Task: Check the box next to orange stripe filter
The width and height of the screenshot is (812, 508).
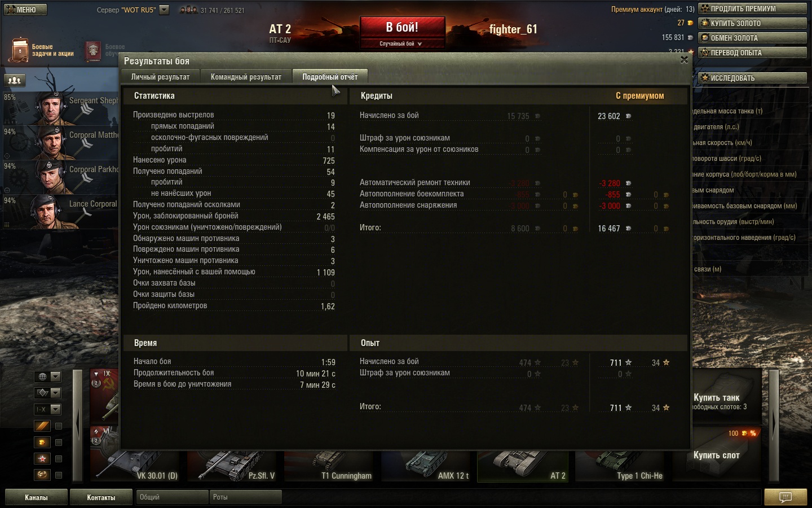Action: (x=59, y=426)
